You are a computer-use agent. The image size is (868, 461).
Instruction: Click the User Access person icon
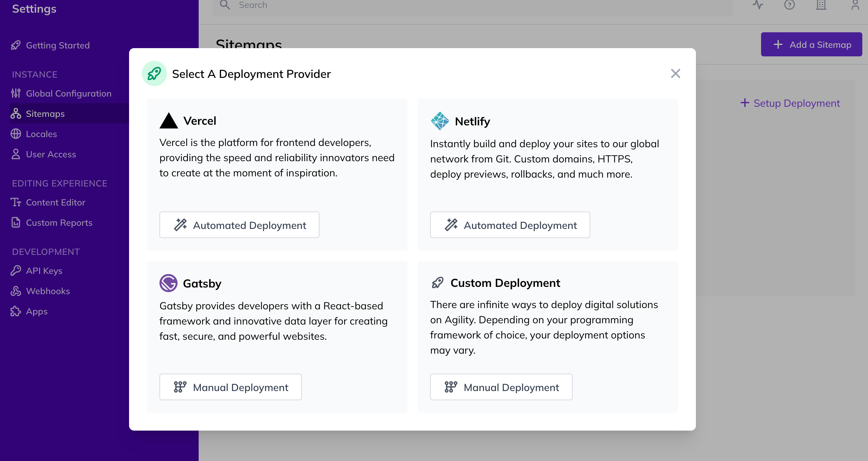15,154
